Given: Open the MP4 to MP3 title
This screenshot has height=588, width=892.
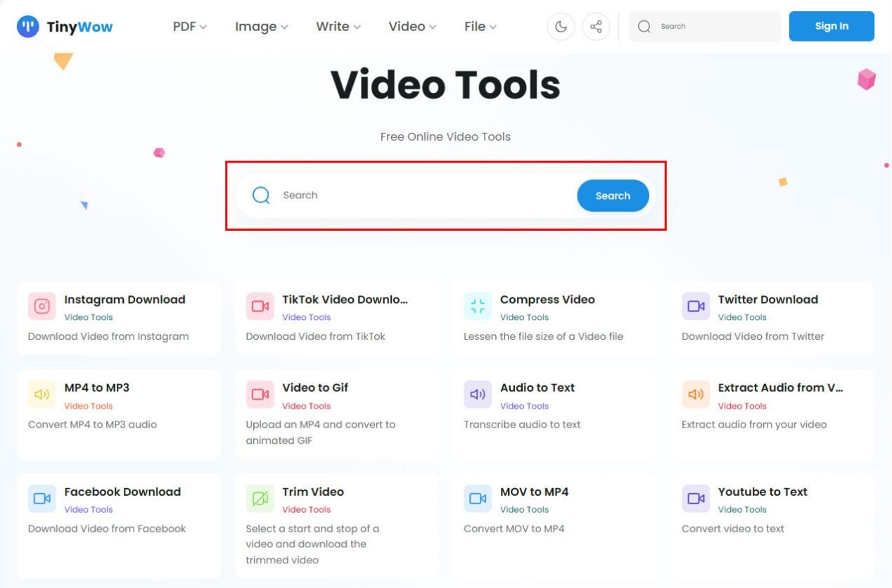Looking at the screenshot, I should (x=96, y=388).
